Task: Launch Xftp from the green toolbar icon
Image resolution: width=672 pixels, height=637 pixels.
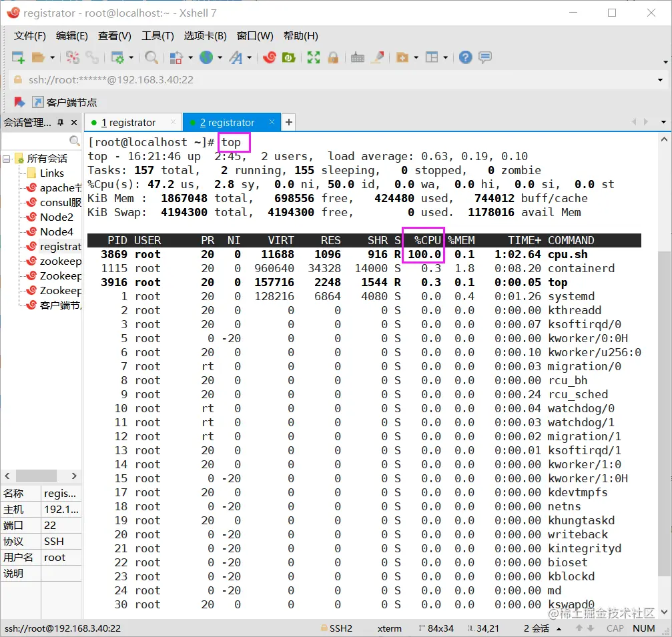Action: click(288, 57)
